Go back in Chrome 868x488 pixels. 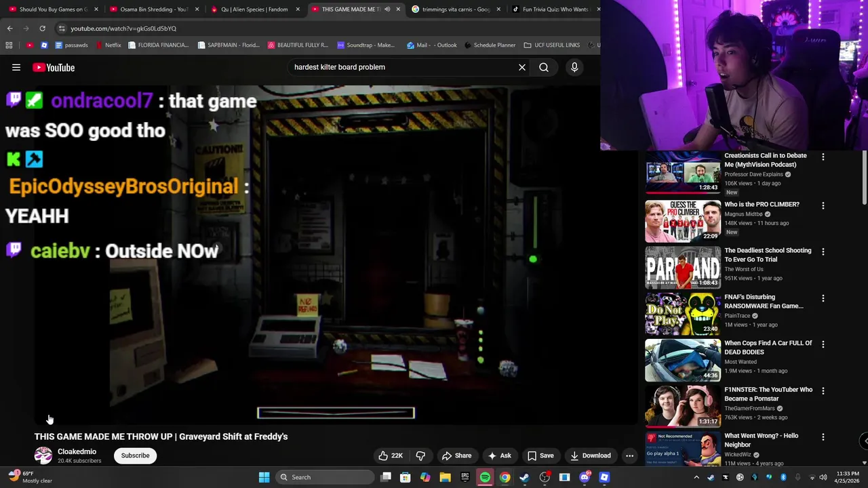tap(9, 28)
